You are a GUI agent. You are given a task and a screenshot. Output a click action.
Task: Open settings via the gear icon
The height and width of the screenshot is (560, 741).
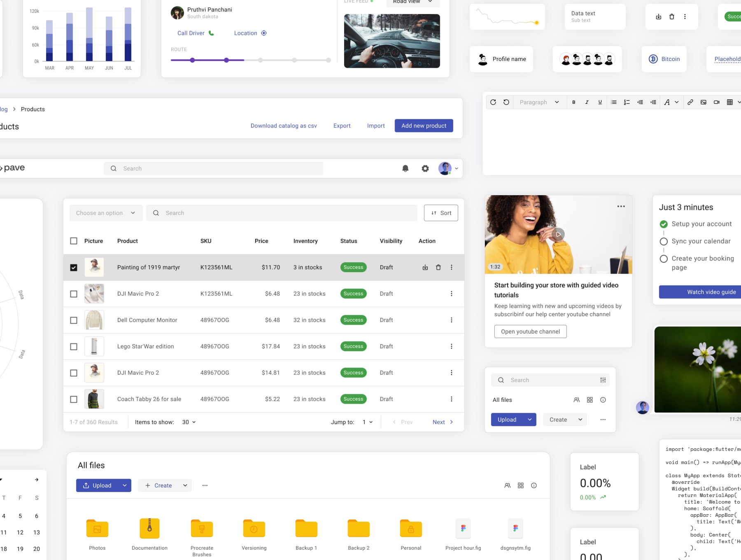(425, 168)
